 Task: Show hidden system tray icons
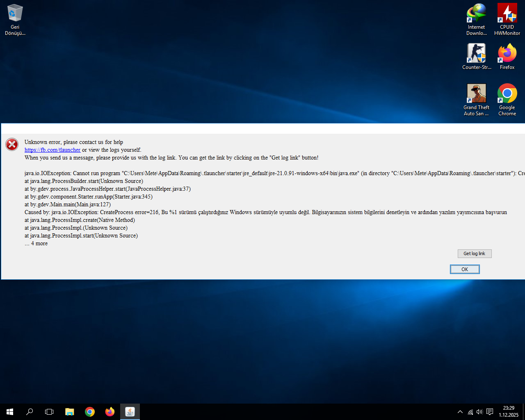tap(460, 412)
